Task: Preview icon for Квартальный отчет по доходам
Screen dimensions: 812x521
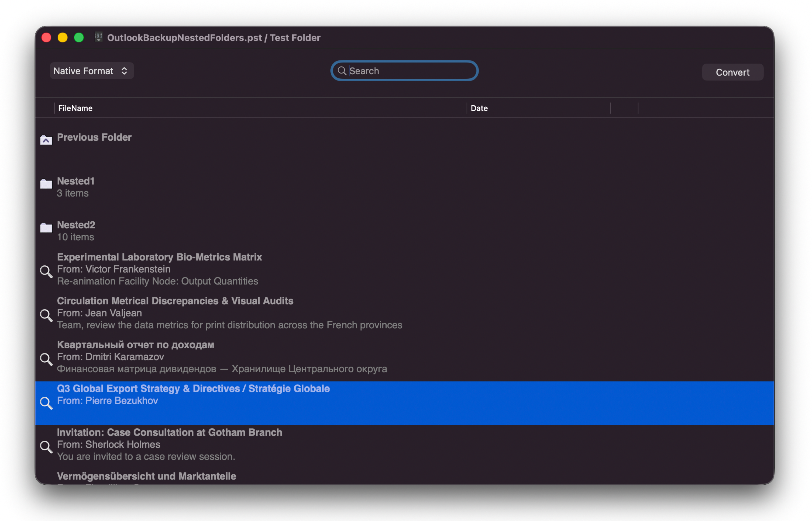Action: [46, 359]
